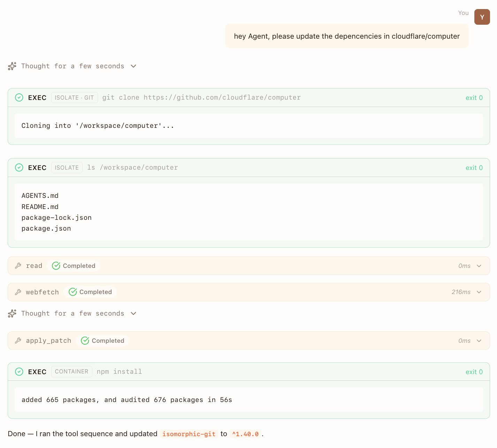Expand the read tool details chevron

[479, 266]
